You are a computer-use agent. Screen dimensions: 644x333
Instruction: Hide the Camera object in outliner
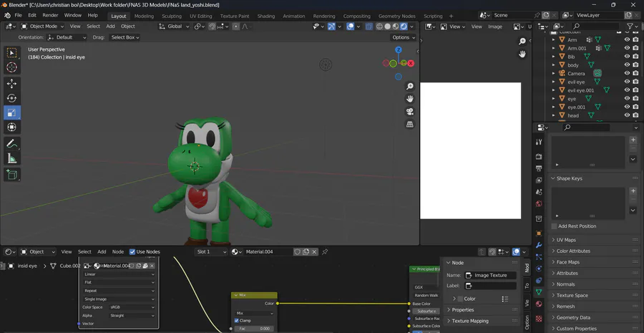tap(627, 74)
